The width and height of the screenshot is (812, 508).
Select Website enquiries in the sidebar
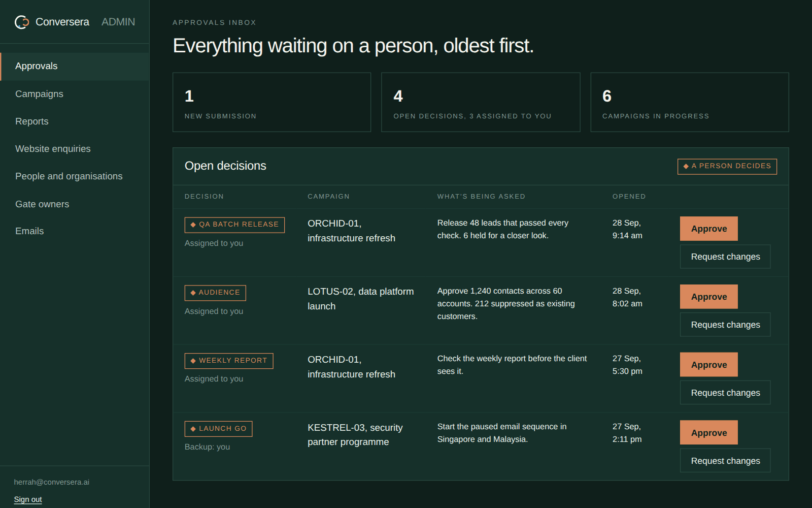75,149
